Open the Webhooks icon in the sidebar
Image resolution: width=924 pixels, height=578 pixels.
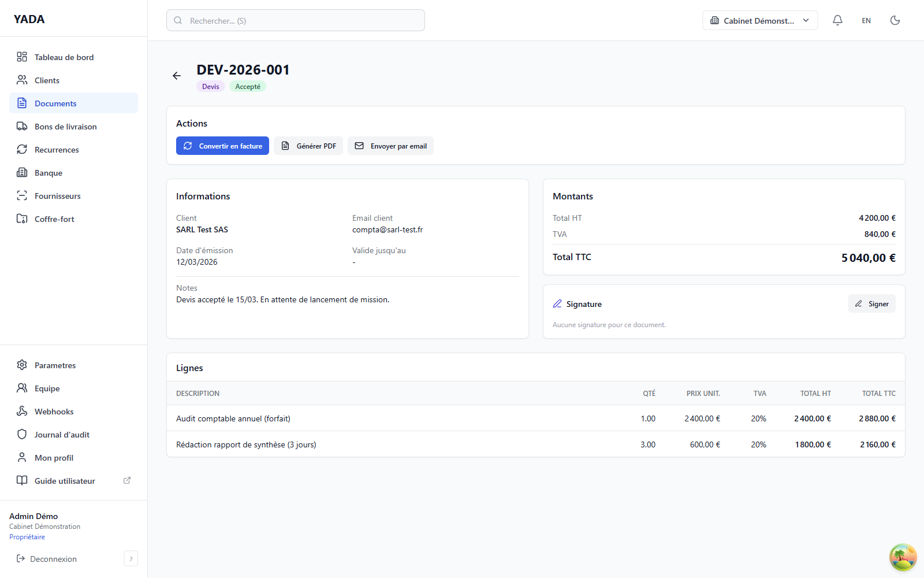(x=22, y=411)
